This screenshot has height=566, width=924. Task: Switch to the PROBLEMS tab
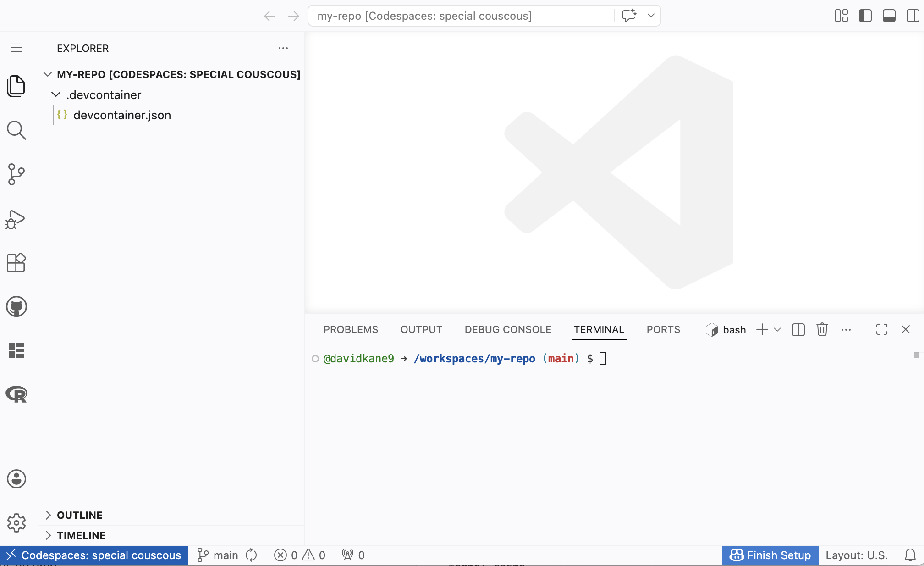[351, 330]
